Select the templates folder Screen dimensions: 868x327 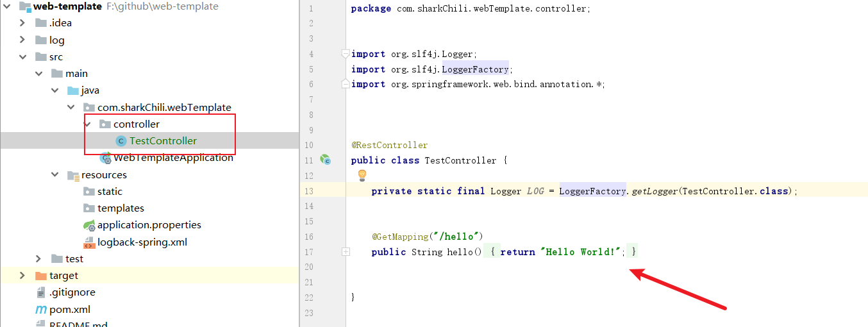(x=121, y=208)
